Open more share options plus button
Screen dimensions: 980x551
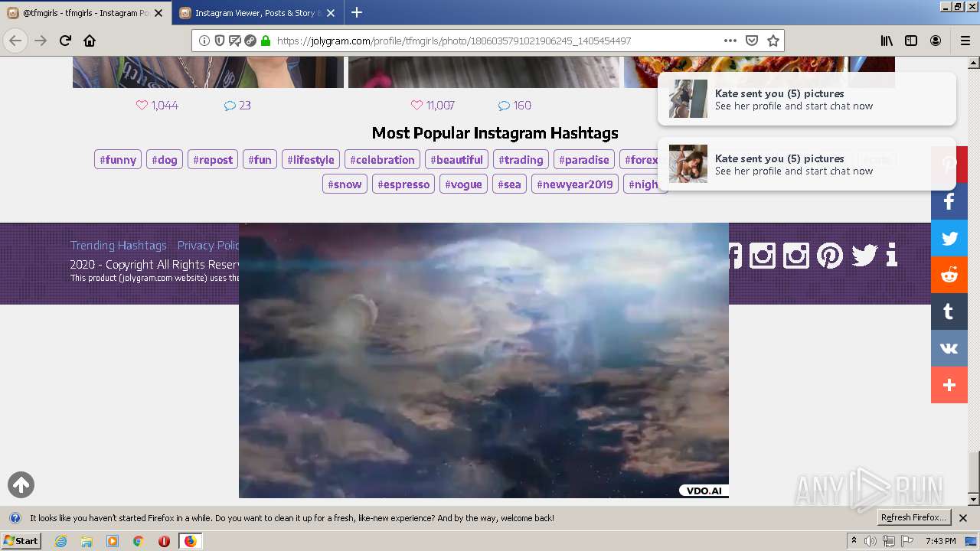[949, 385]
